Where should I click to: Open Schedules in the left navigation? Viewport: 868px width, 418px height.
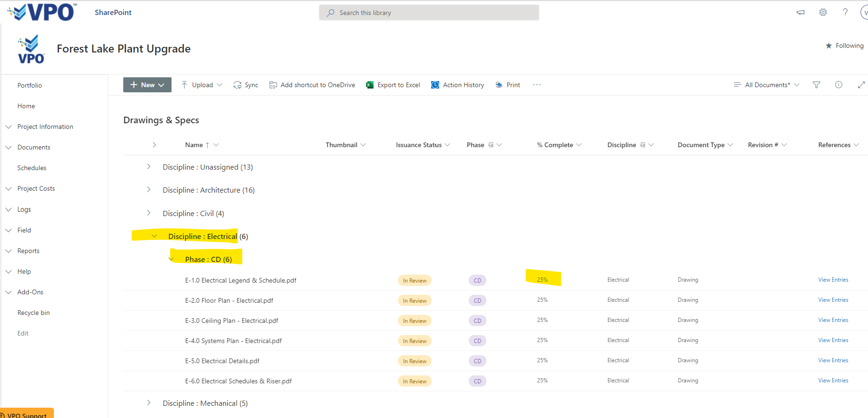pyautogui.click(x=32, y=168)
